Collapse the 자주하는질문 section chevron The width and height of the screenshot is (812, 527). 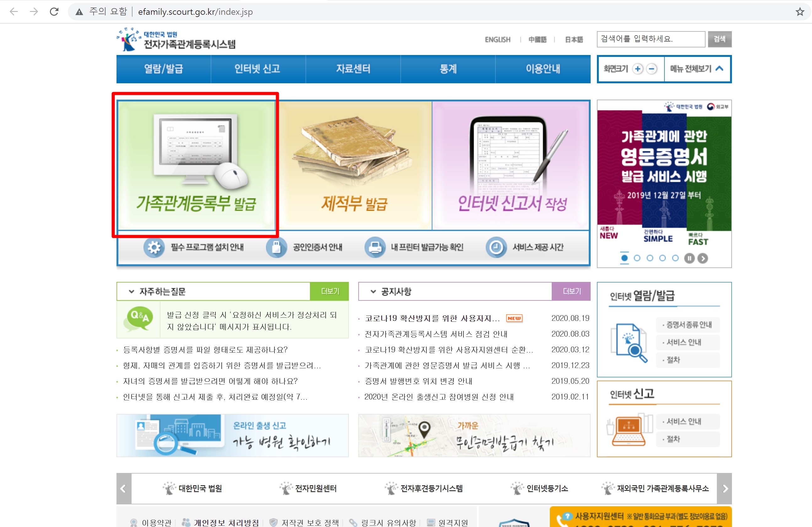pyautogui.click(x=131, y=292)
